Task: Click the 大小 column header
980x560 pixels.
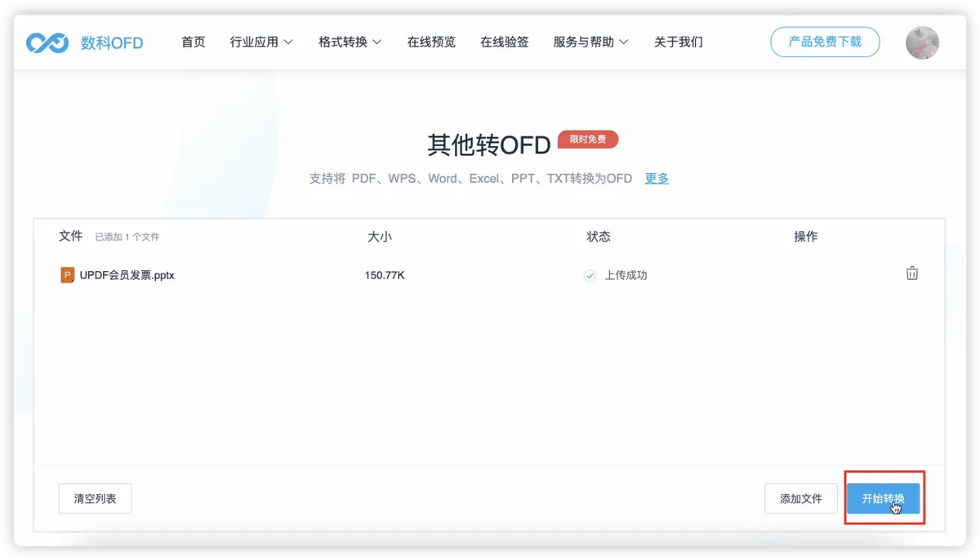Action: tap(380, 237)
